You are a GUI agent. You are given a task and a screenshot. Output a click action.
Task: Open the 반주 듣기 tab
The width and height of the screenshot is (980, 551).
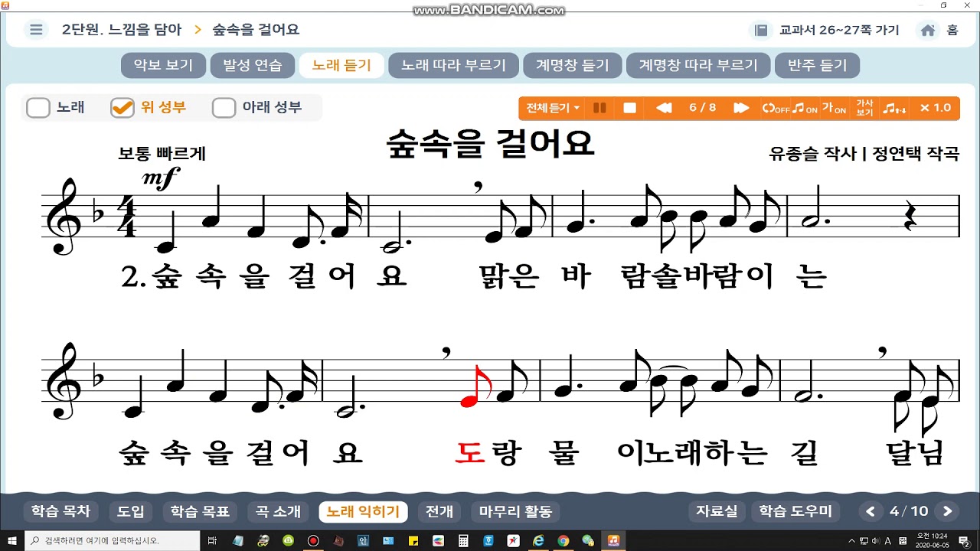(x=818, y=65)
